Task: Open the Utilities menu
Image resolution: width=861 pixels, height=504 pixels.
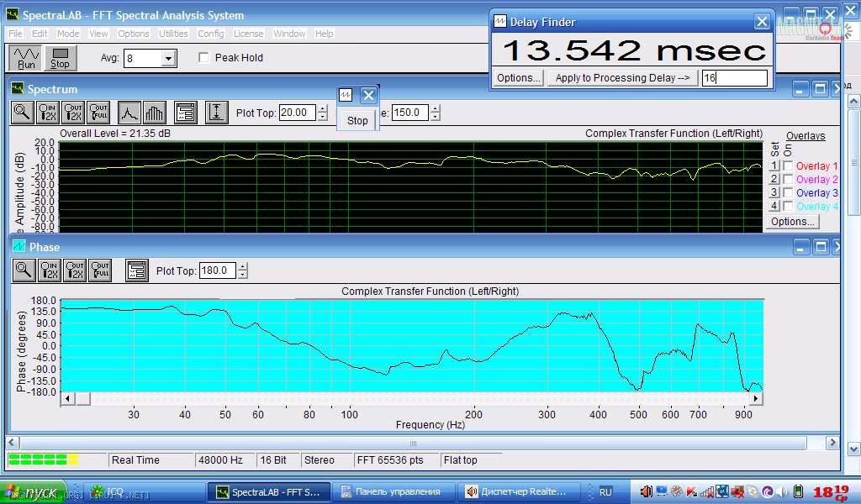Action: 173,34
